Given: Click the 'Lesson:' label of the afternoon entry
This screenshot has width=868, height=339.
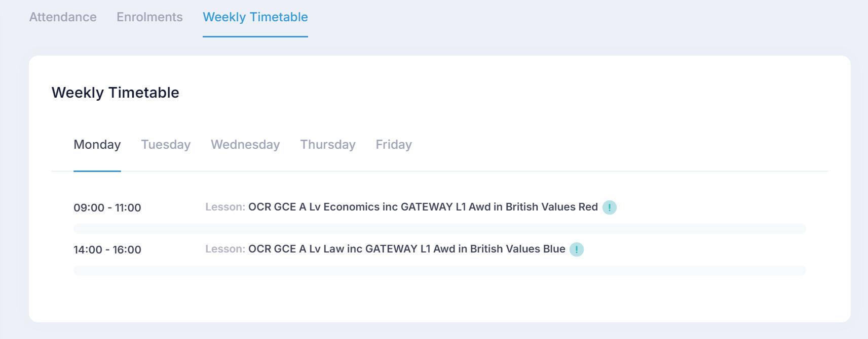Looking at the screenshot, I should [225, 249].
